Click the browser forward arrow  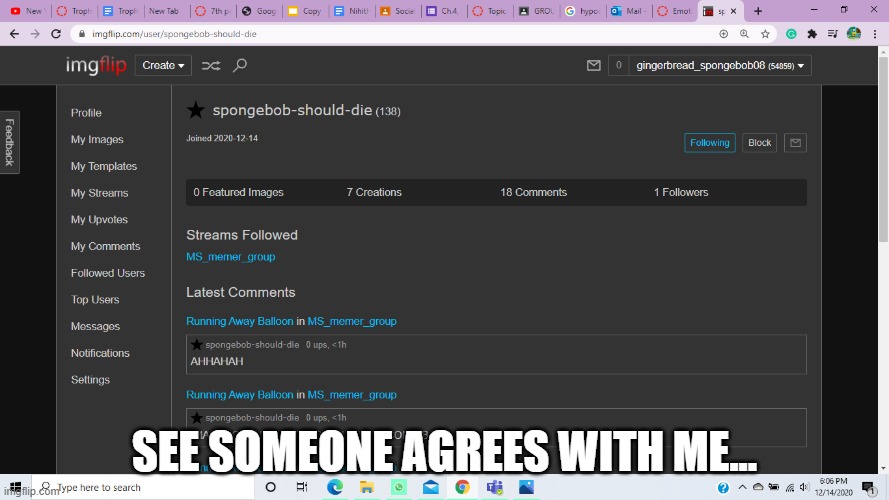click(35, 34)
